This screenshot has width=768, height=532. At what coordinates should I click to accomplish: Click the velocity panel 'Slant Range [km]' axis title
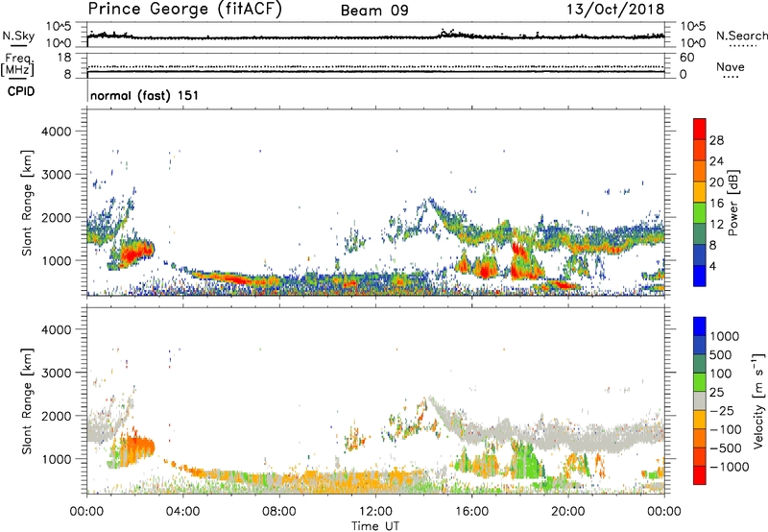tap(27, 401)
